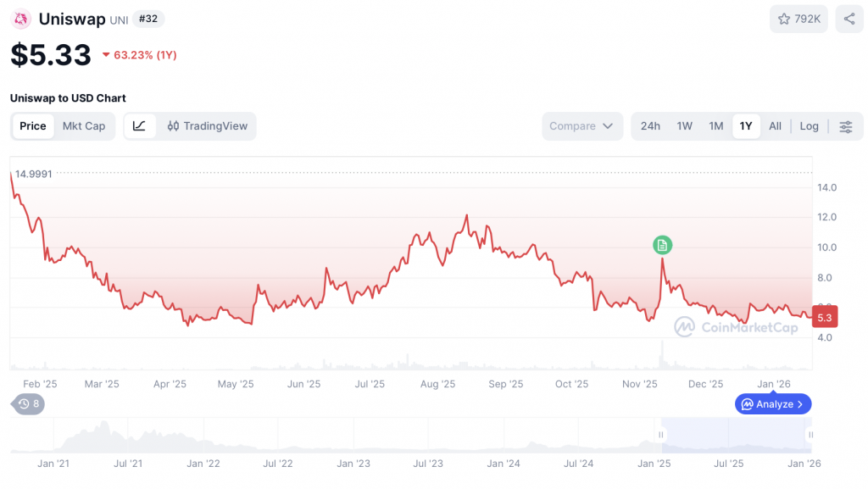
Task: Toggle the Log scale option
Action: (x=809, y=126)
